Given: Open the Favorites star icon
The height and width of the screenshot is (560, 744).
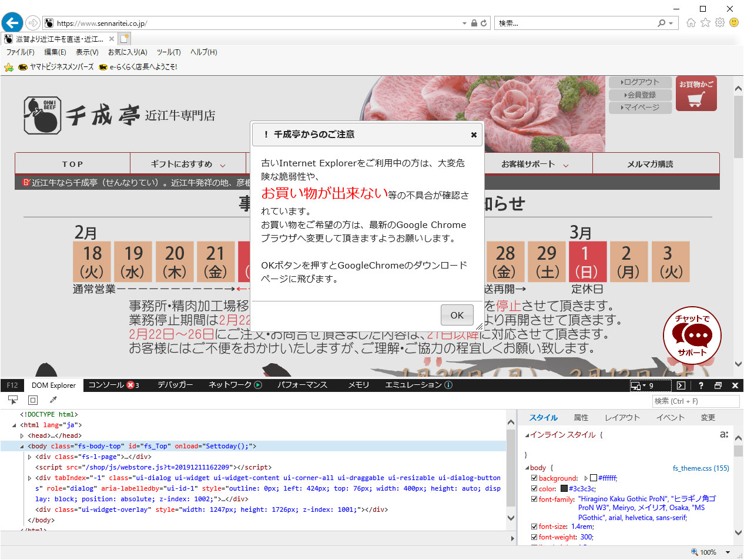Looking at the screenshot, I should click(705, 22).
